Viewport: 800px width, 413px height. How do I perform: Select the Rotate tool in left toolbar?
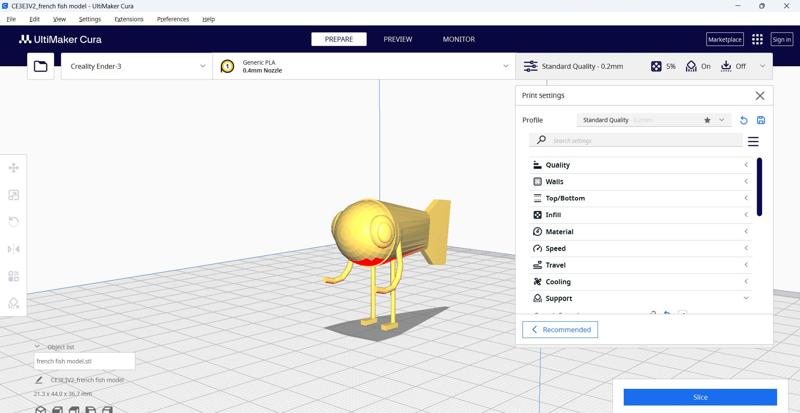click(x=14, y=222)
